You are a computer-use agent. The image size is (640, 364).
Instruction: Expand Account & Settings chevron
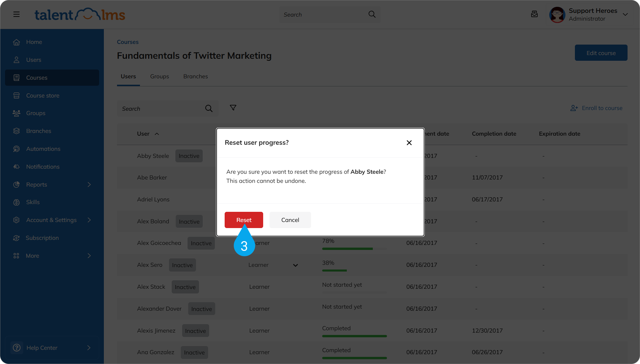(x=89, y=220)
